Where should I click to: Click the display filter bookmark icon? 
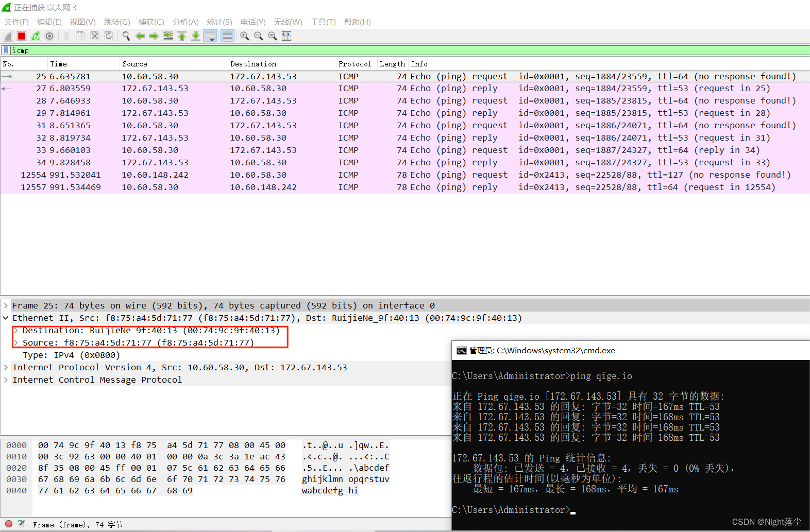pyautogui.click(x=6, y=50)
